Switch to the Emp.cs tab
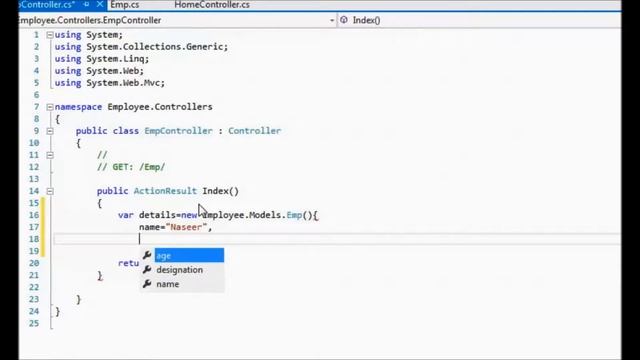640x360 pixels. click(125, 5)
